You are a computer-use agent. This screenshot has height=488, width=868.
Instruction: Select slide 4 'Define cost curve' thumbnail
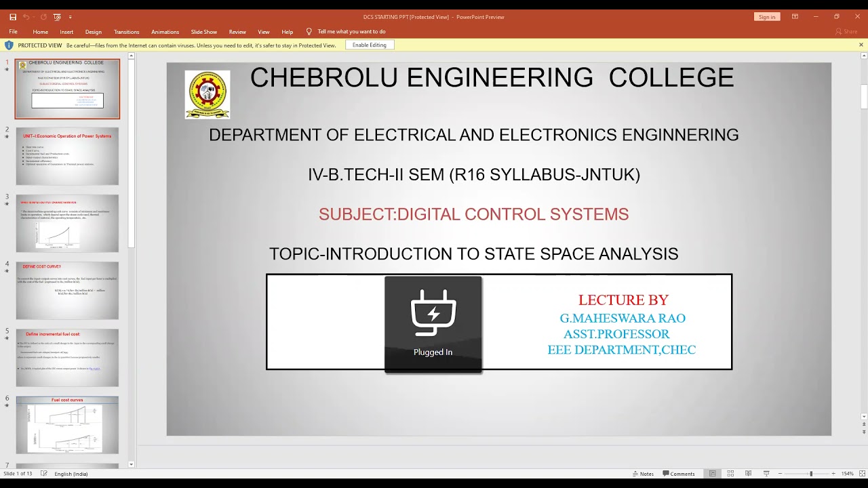point(67,290)
